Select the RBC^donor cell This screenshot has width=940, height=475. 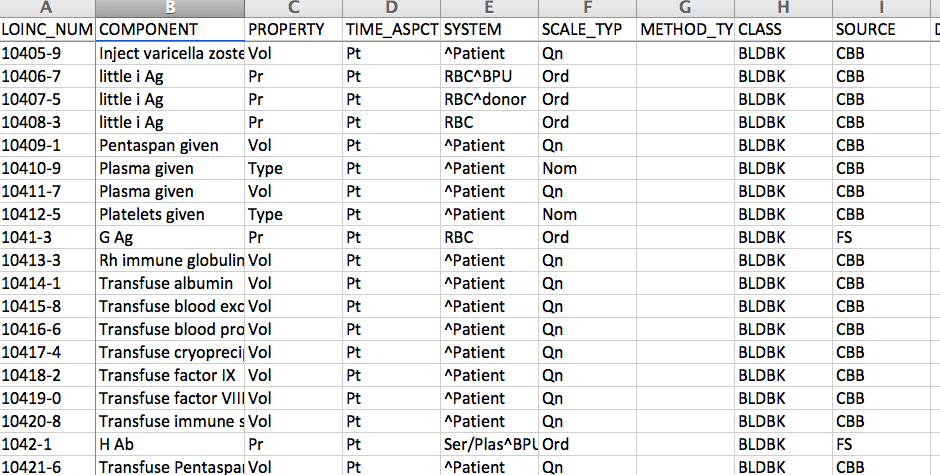(x=489, y=100)
